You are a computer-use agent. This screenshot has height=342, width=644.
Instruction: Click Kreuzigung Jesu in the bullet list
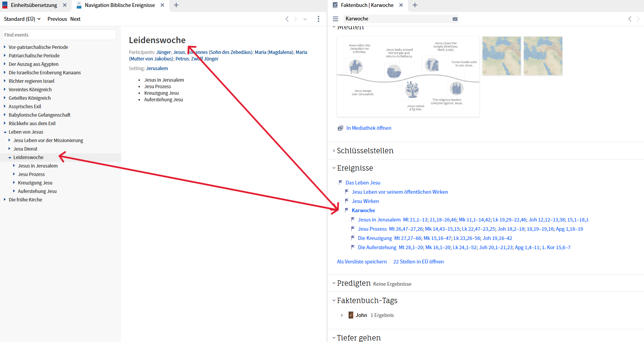pyautogui.click(x=161, y=93)
